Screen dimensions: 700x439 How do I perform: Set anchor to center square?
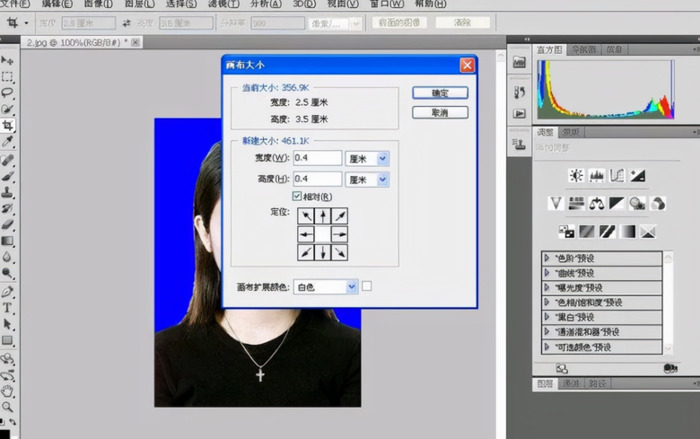point(323,234)
